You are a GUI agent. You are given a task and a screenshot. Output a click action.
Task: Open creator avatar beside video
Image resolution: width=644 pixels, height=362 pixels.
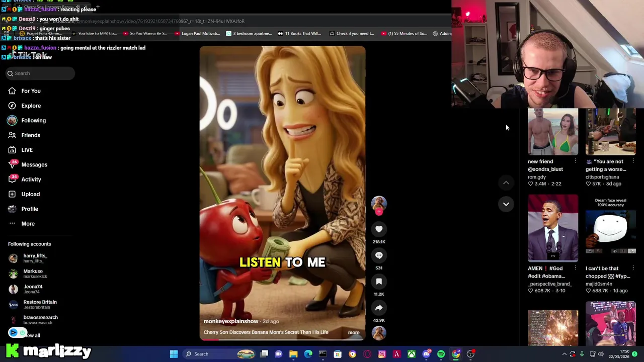pos(379,203)
